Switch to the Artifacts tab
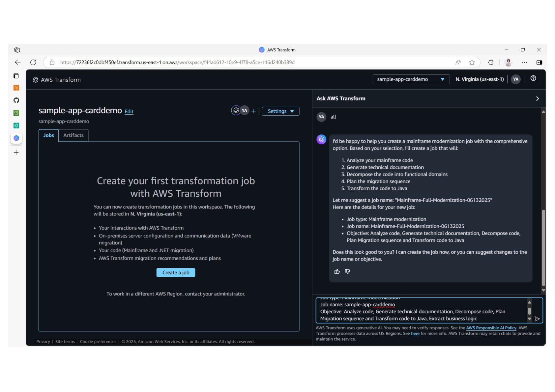The width and height of the screenshot is (555, 392). pyautogui.click(x=73, y=135)
